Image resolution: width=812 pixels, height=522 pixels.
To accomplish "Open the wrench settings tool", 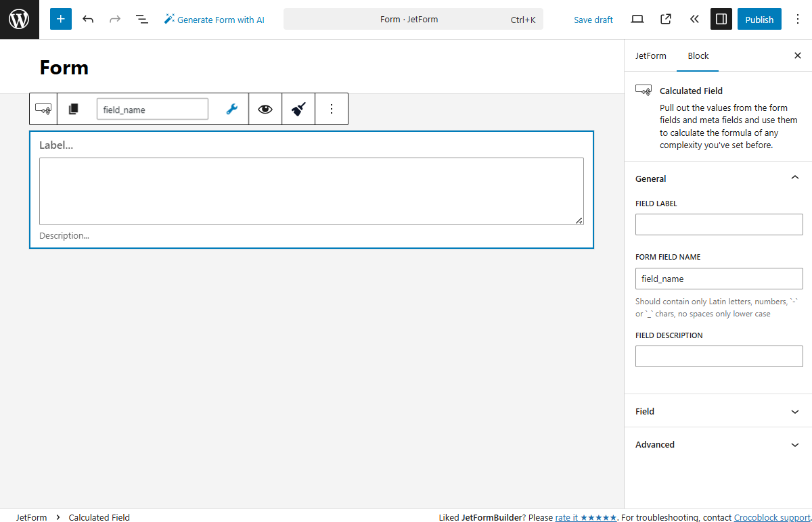I will [x=231, y=109].
